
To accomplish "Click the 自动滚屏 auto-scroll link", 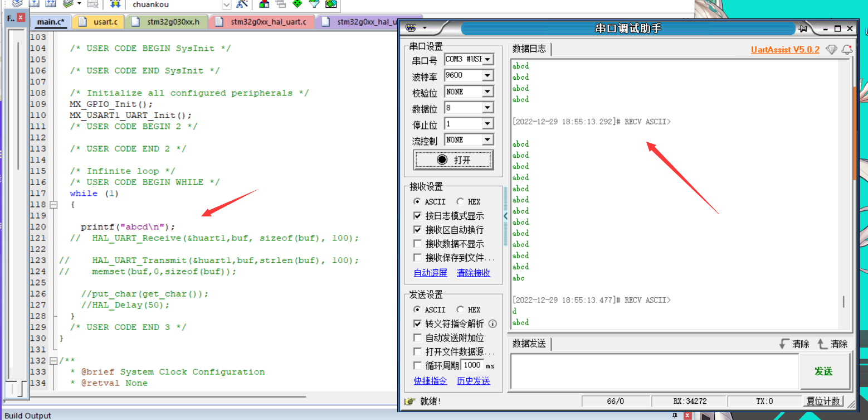I will (x=430, y=273).
